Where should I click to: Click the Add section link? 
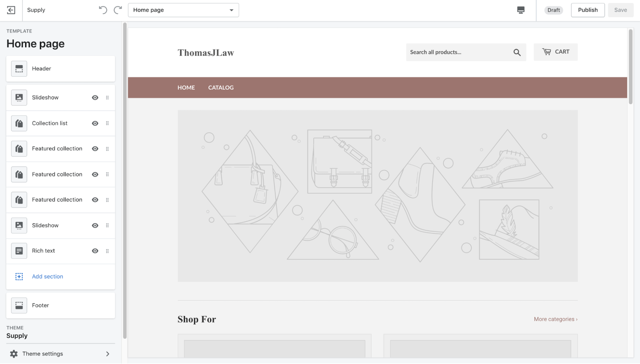point(47,276)
